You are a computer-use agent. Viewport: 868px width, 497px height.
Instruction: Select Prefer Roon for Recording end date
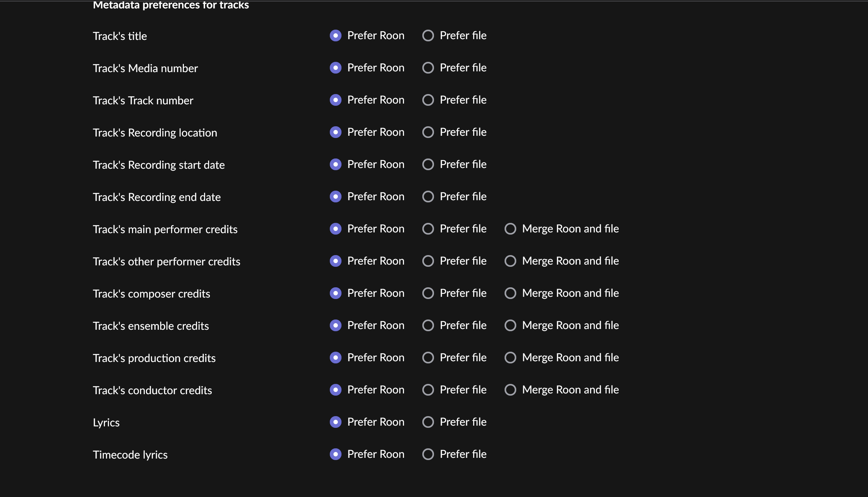pyautogui.click(x=336, y=197)
